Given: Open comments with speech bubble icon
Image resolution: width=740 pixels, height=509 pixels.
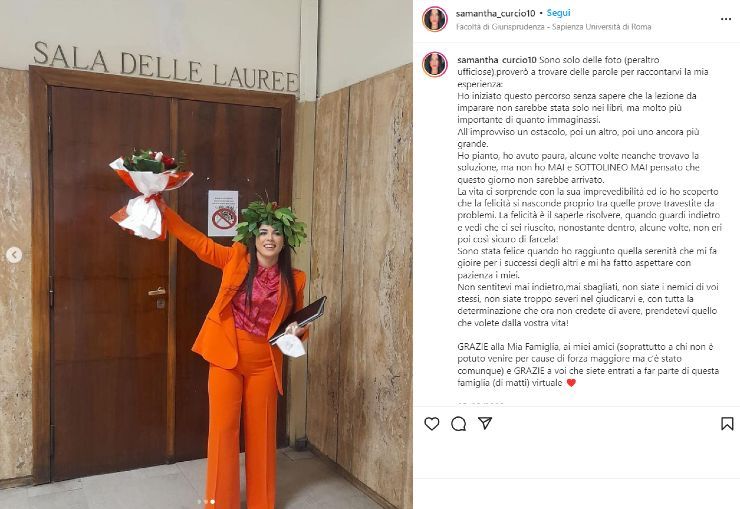Looking at the screenshot, I should tap(458, 424).
